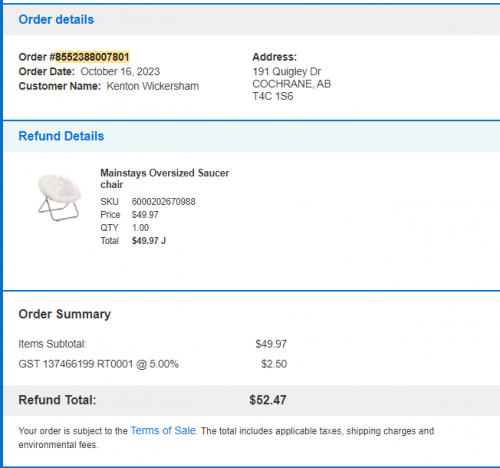This screenshot has width=500, height=468.
Task: Open the Terms of Sale link
Action: pyautogui.click(x=163, y=430)
